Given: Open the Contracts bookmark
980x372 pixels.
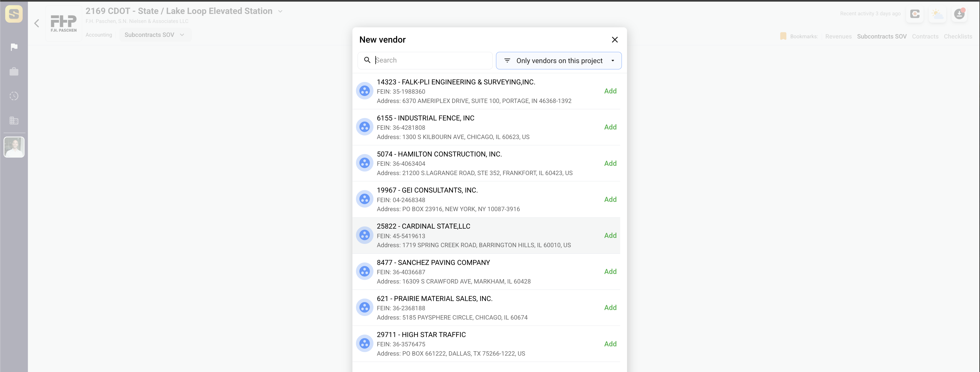Looking at the screenshot, I should (x=925, y=37).
